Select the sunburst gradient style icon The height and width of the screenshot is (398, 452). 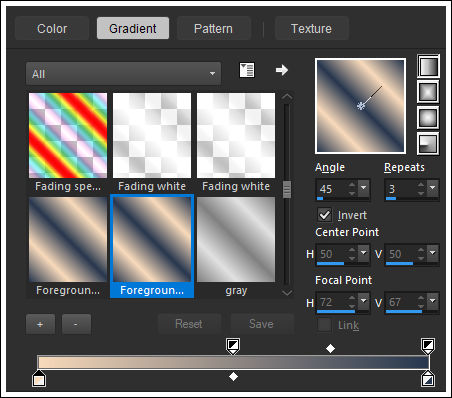(428, 118)
